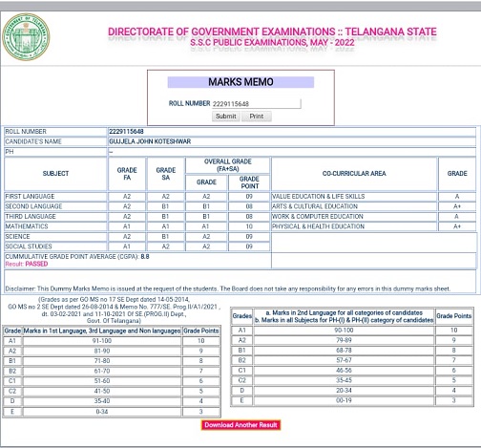Click the 79-89 second language range cell
The width and height of the screenshot is (481, 448).
pos(344,340)
